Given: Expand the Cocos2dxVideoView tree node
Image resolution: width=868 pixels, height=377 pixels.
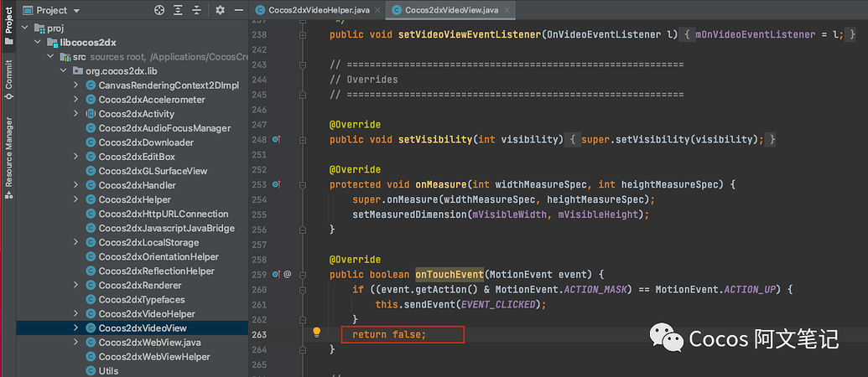Looking at the screenshot, I should pyautogui.click(x=76, y=328).
